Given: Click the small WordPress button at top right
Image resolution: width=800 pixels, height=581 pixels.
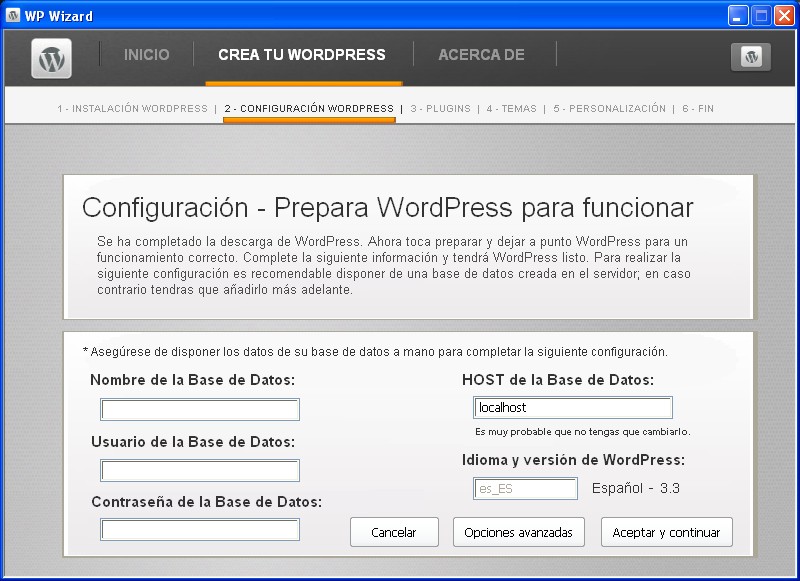Looking at the screenshot, I should click(751, 57).
